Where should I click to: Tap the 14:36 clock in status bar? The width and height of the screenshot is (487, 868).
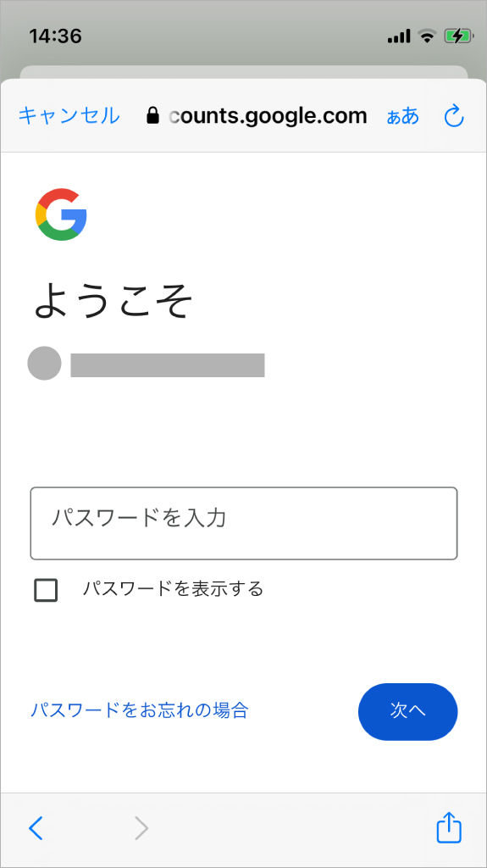(x=55, y=36)
